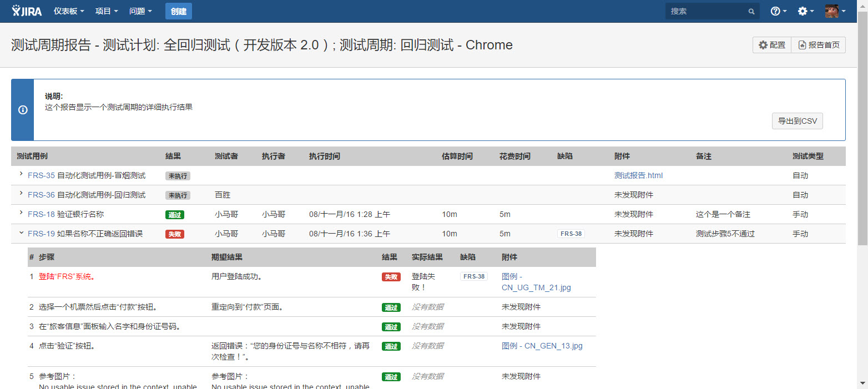Click step text 登陆"FRS"系统。
Viewport: 868px width, 389px height.
click(67, 276)
